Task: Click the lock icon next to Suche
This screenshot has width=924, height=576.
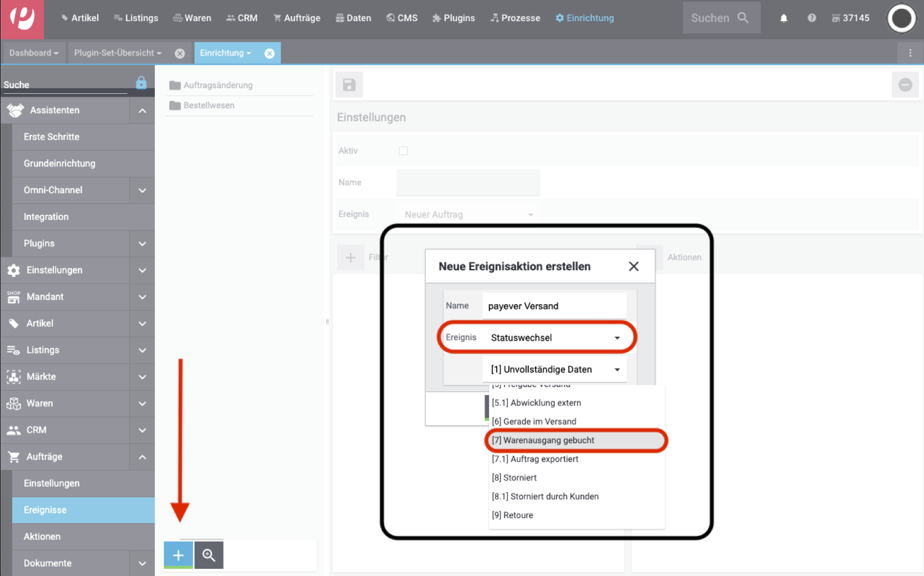Action: (142, 83)
